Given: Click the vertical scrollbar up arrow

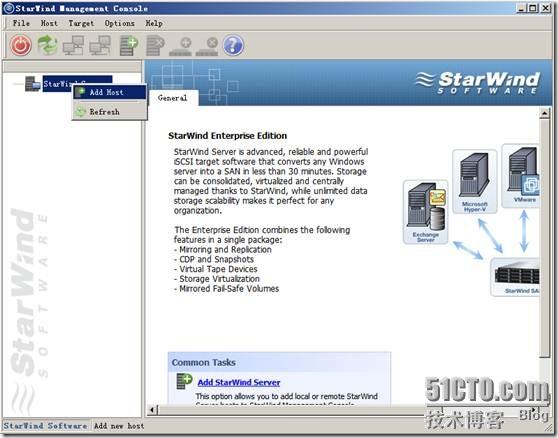Looking at the screenshot, I should tap(544, 114).
